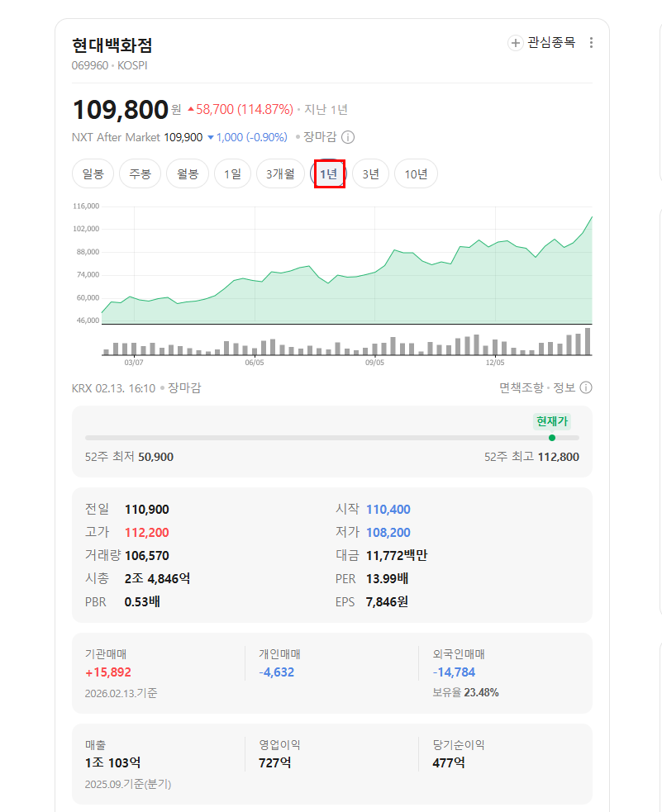Click the 116,000 y-axis label
Screen dimensions: 662x812
86,207
